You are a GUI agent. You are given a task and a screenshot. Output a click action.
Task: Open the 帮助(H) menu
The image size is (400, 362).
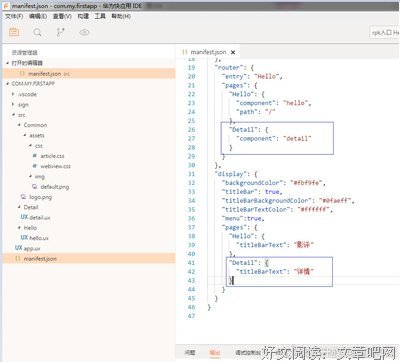(121, 16)
